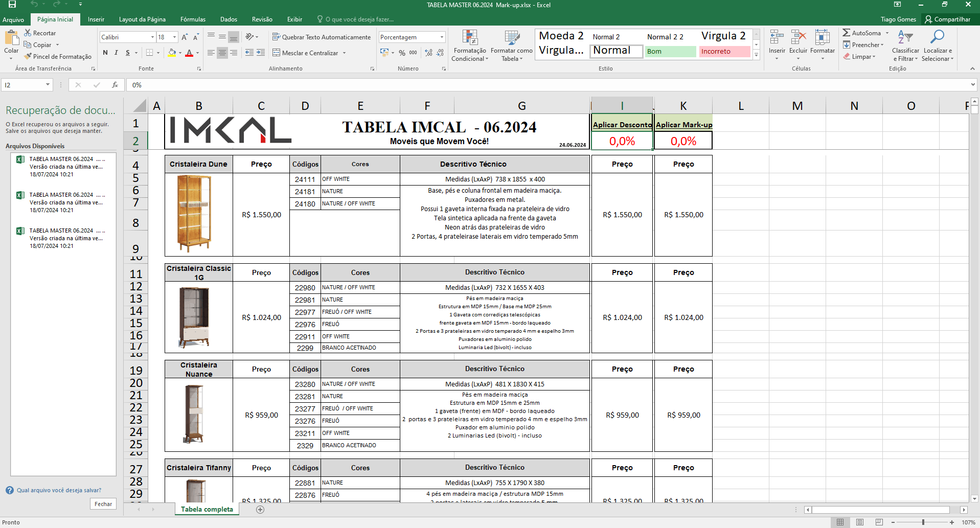Open font size 18 dropdown
This screenshot has width=980, height=528.
(x=174, y=37)
